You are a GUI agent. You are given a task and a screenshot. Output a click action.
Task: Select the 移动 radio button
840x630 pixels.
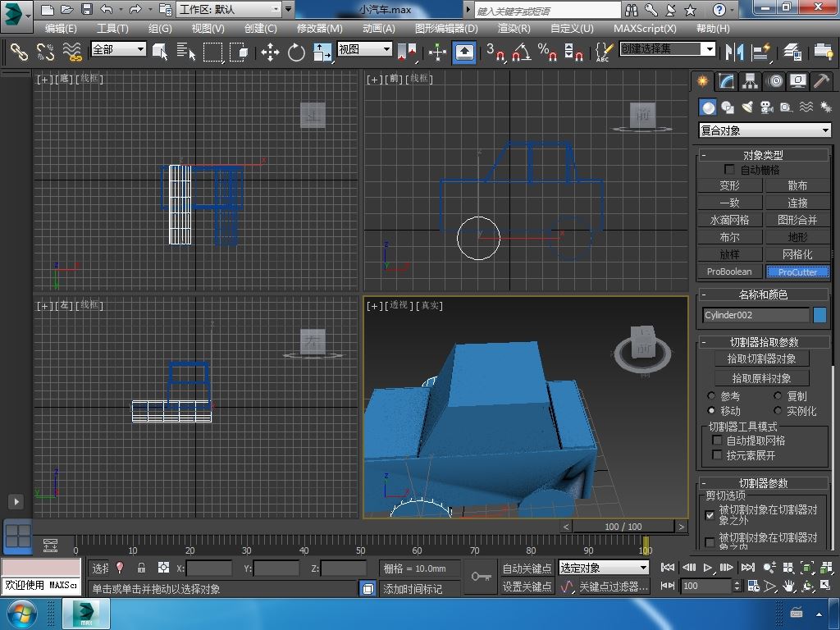point(711,410)
